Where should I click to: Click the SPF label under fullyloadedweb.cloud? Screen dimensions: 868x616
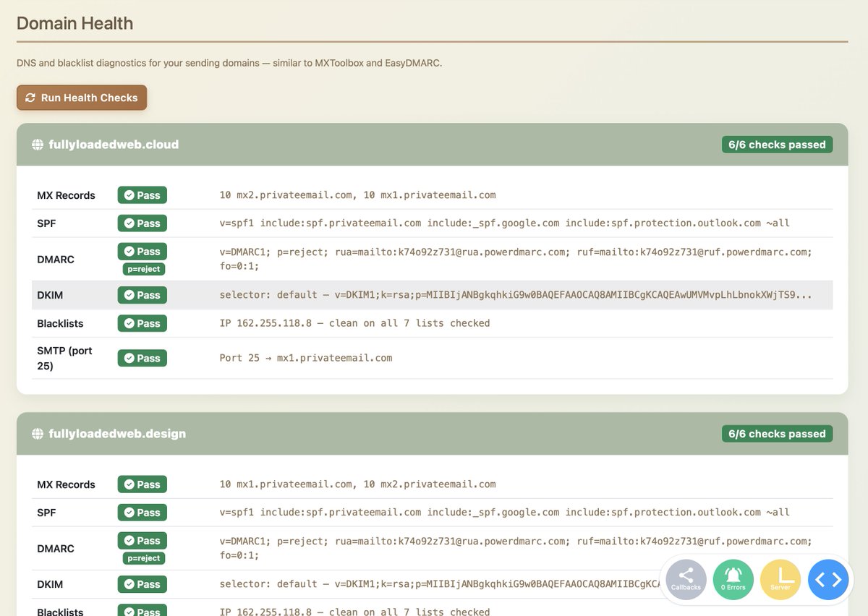pyautogui.click(x=46, y=223)
